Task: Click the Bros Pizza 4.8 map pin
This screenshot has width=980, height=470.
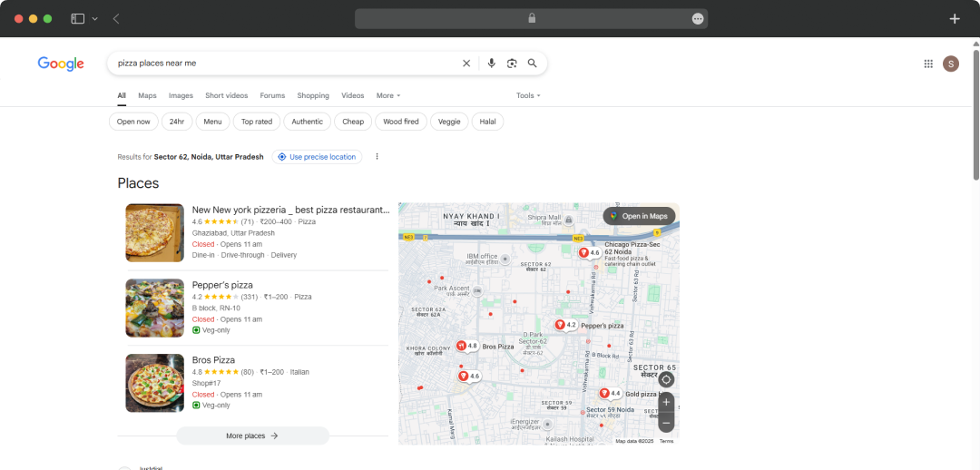Action: 467,346
